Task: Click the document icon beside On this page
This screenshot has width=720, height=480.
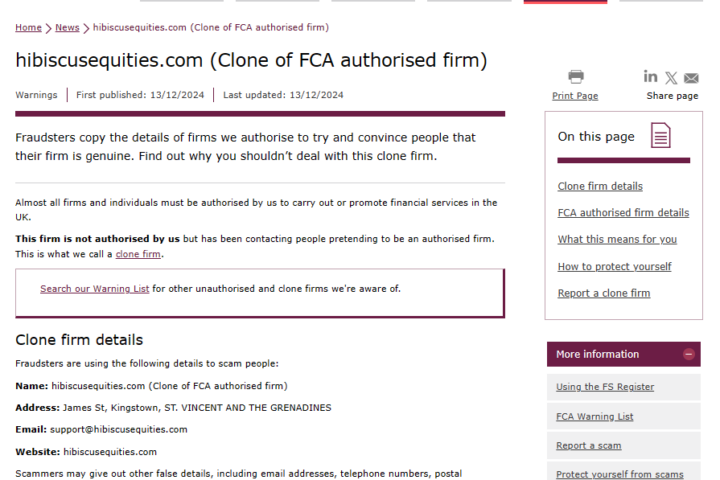Action: pos(661,136)
